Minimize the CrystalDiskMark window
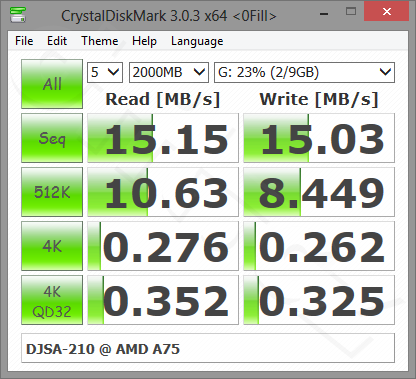 coord(324,13)
